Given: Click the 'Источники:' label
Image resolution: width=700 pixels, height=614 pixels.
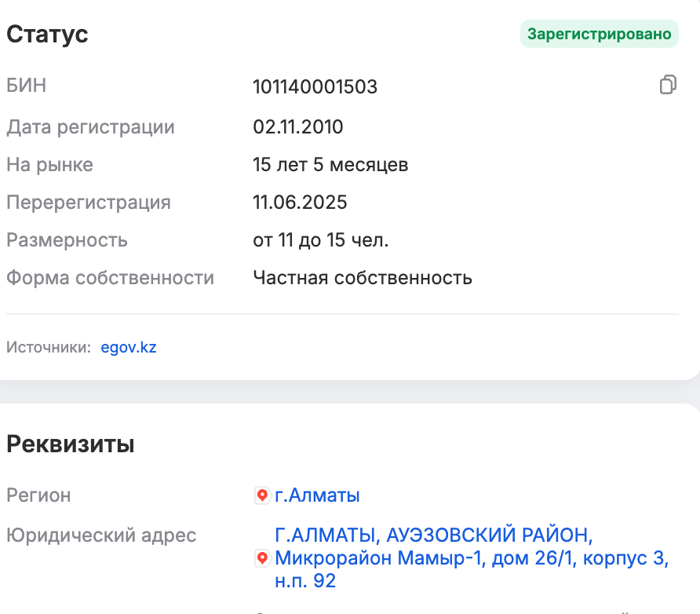Looking at the screenshot, I should click(49, 347).
